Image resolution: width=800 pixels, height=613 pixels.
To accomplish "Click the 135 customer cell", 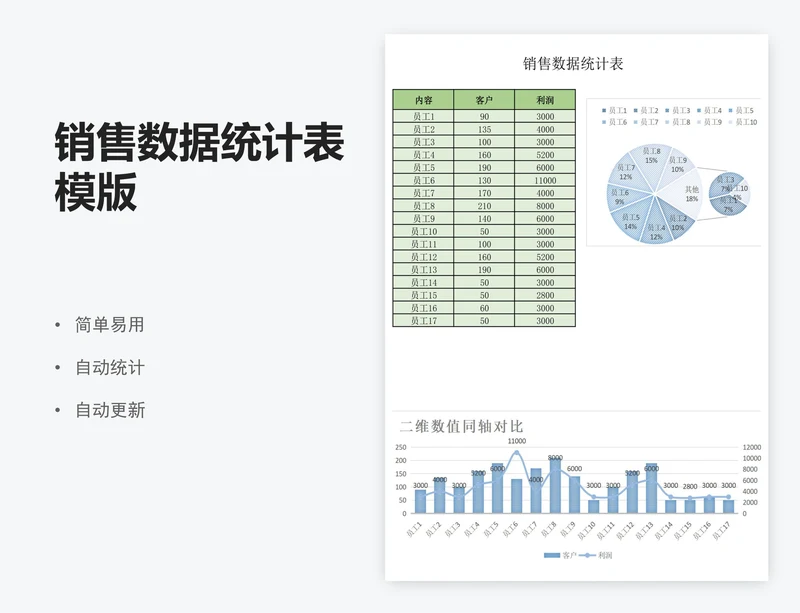I will [484, 129].
